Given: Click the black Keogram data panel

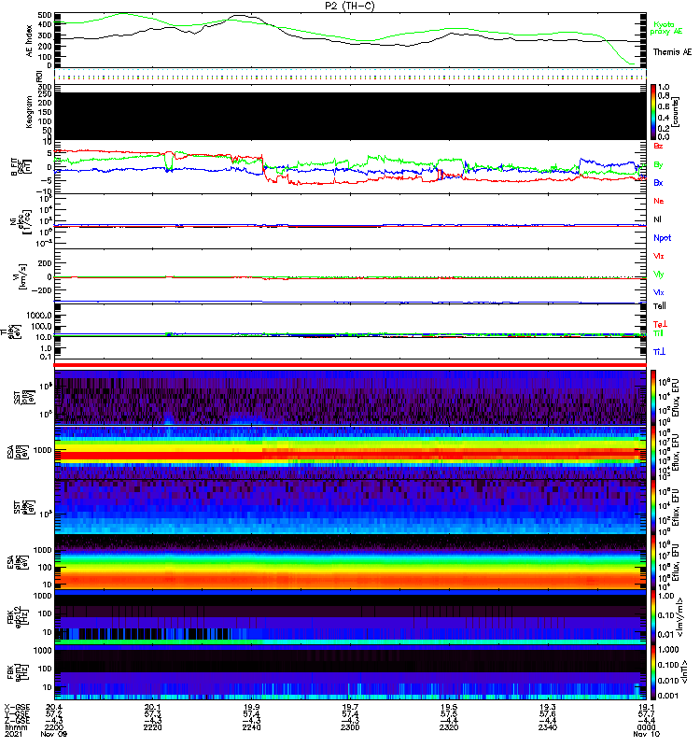Looking at the screenshot, I should coord(350,116).
